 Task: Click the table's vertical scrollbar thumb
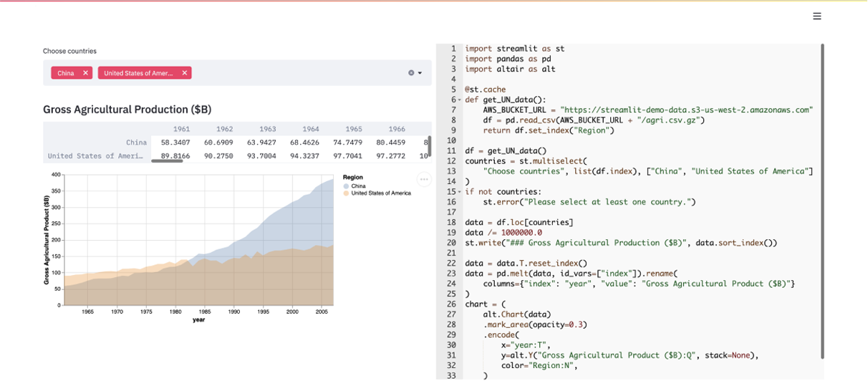click(429, 145)
